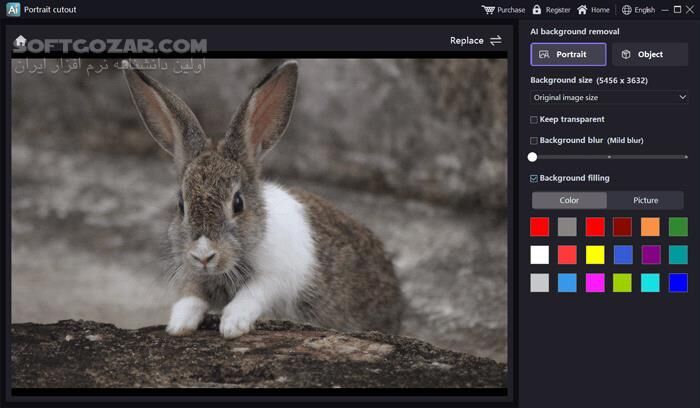This screenshot has width=700, height=408.
Task: Click the background blur slider handle
Action: 532,156
